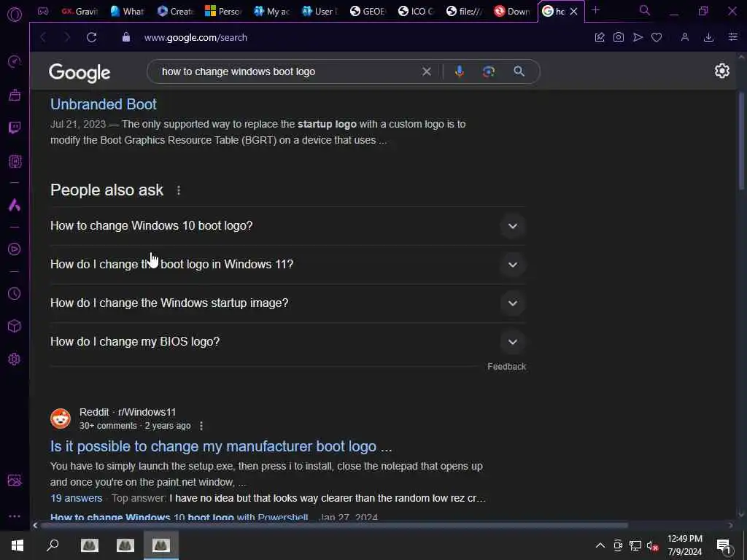This screenshot has width=747, height=560.
Task: Open the Unbranded Boot result
Action: pyautogui.click(x=104, y=104)
